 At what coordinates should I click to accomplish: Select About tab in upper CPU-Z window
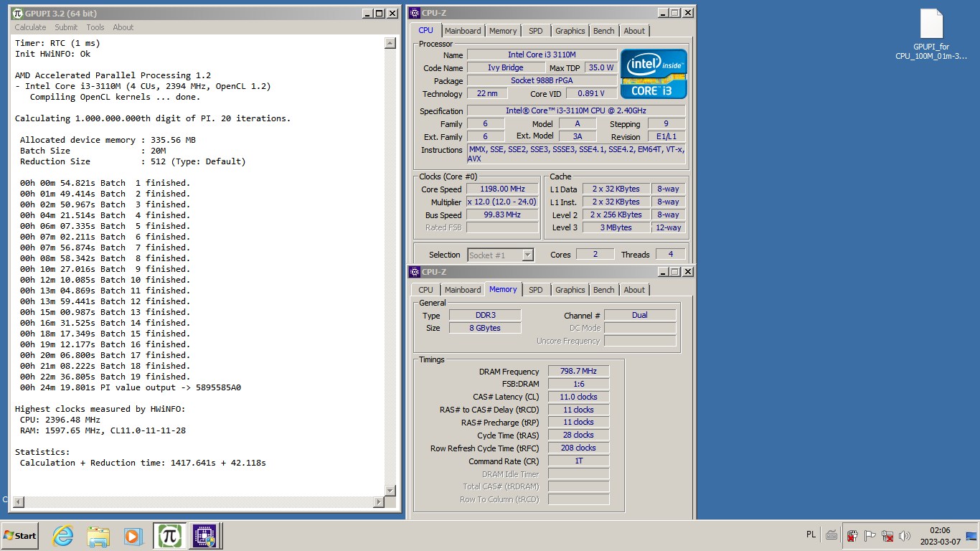pos(634,31)
